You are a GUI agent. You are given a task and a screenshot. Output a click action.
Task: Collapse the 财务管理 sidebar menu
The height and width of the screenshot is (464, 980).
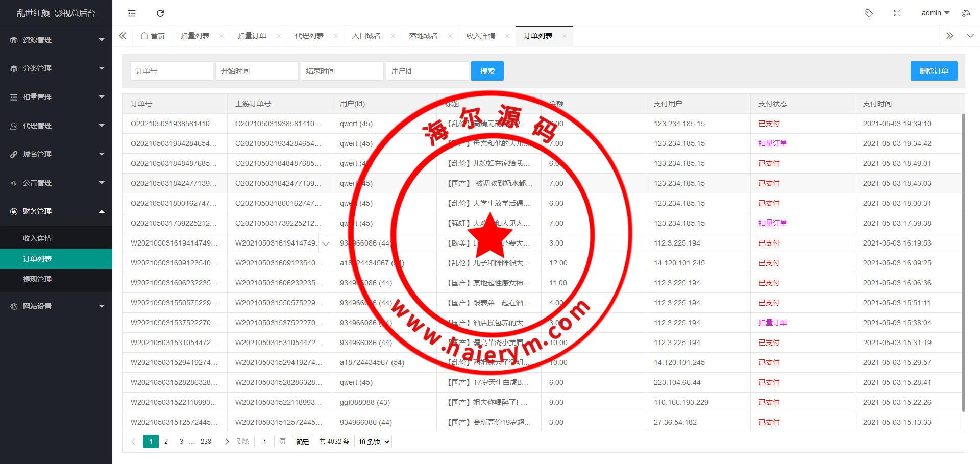(56, 211)
